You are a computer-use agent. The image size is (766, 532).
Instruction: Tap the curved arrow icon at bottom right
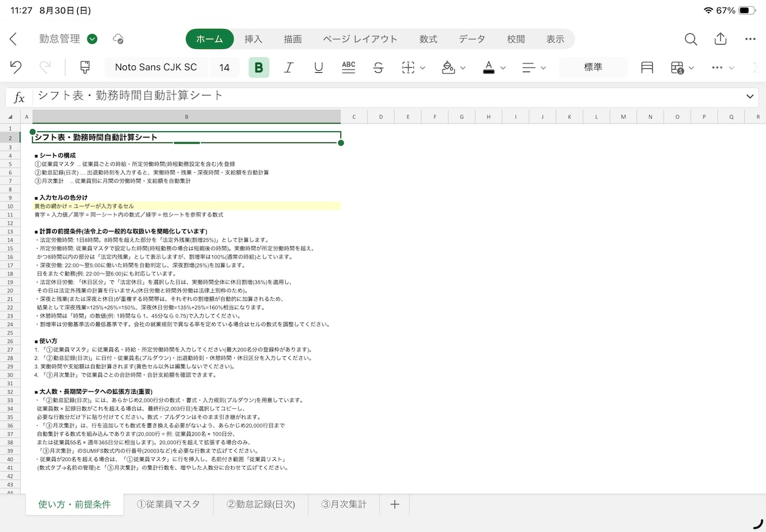click(757, 523)
